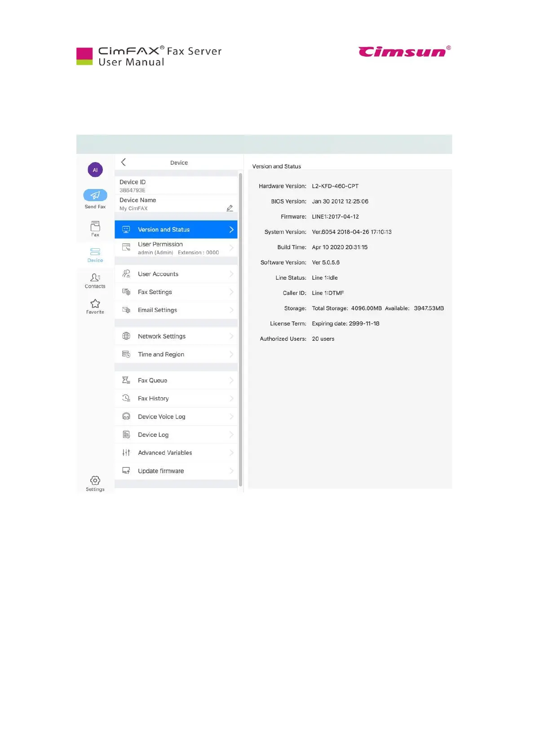Click Line 1:Idle status text
Screen dimensions: 535x756
tap(325, 277)
